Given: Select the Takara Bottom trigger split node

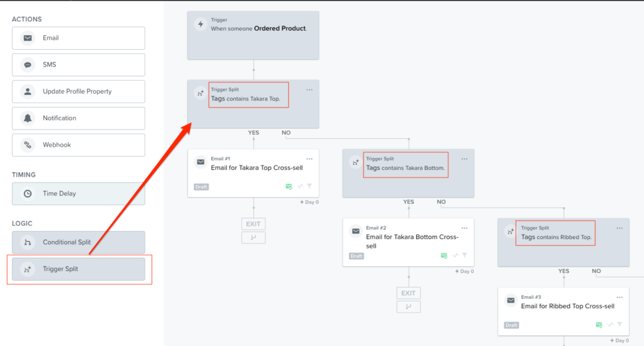Looking at the screenshot, I should (408, 172).
